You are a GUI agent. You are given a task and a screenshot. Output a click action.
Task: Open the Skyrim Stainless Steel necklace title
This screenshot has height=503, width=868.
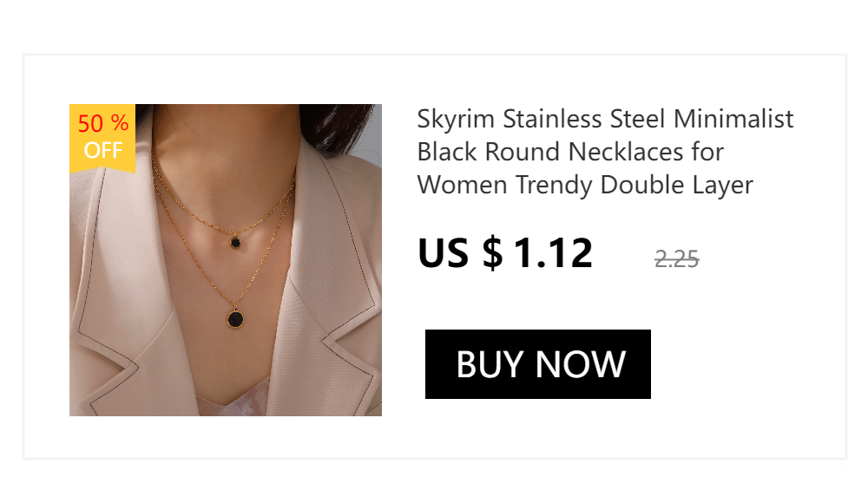(x=605, y=152)
